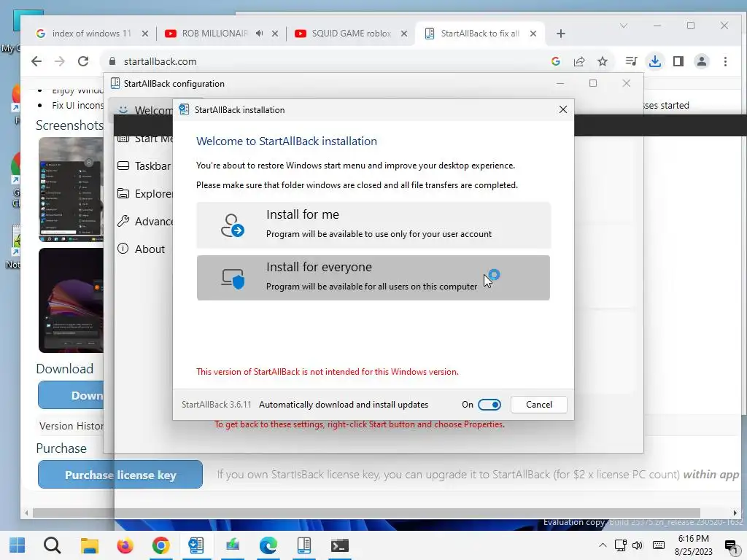Open Advanced section in configuration sidebar

144,222
